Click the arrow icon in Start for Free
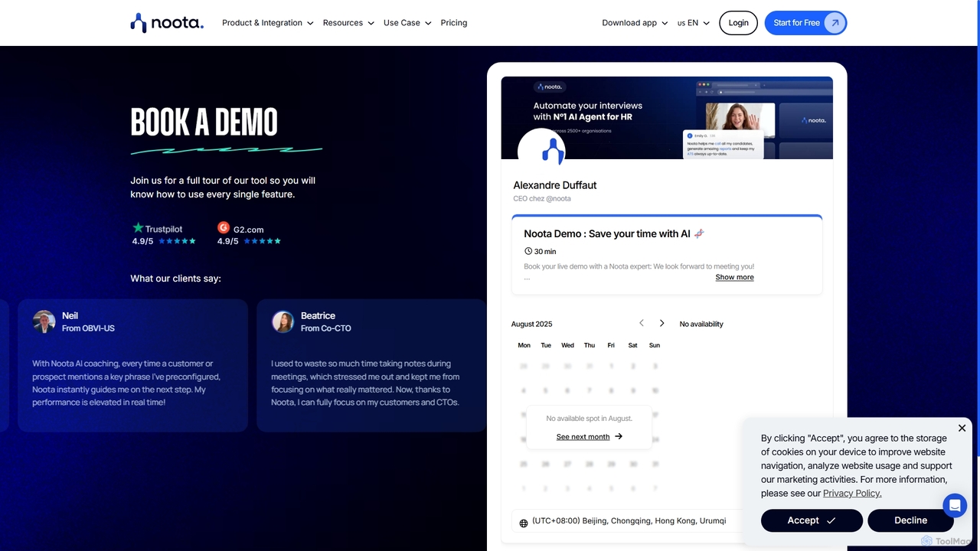The height and width of the screenshot is (551, 980). [835, 23]
